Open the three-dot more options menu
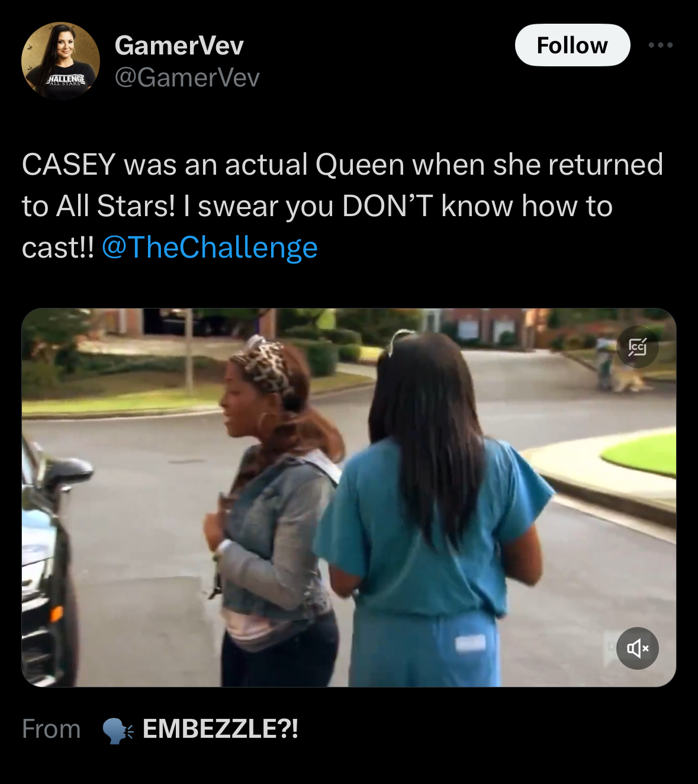Viewport: 698px width, 784px height. tap(661, 45)
